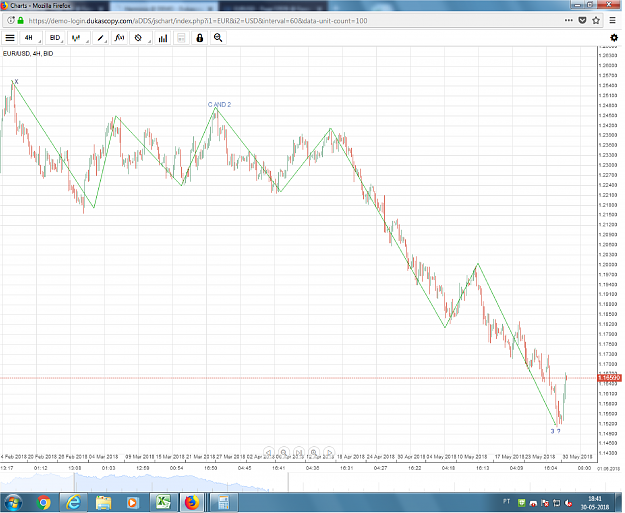Click the 'X' point label on chart

[16, 82]
